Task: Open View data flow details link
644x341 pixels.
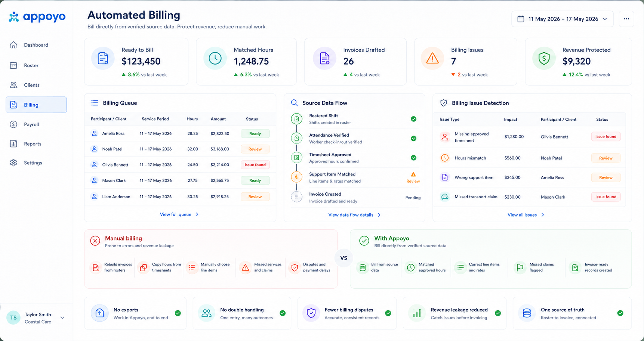Action: point(354,215)
